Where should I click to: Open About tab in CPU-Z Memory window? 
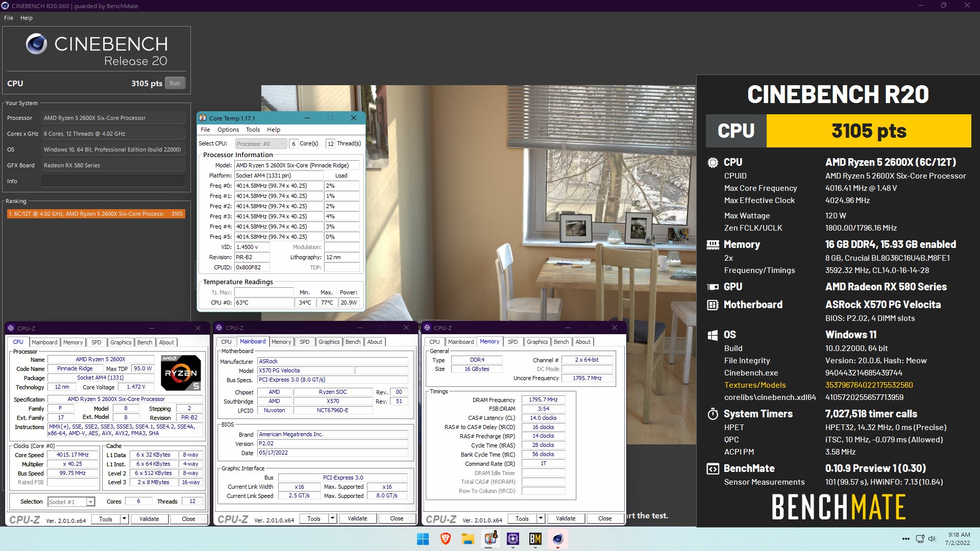(x=583, y=342)
